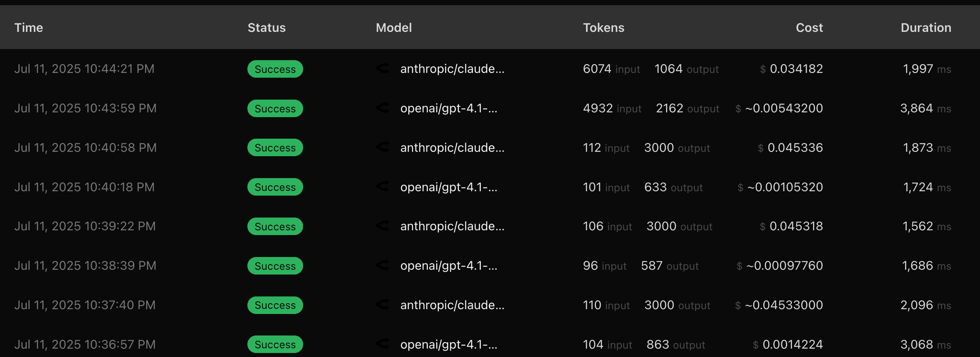Image resolution: width=980 pixels, height=357 pixels.
Task: Select the timestamp Jul 11, 2025 10:39:22 PM
Action: point(85,226)
